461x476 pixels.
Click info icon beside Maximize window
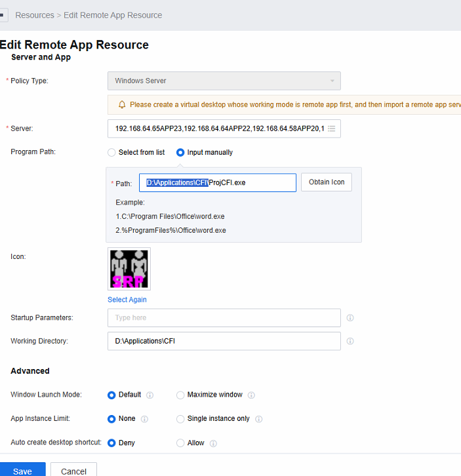click(x=251, y=395)
